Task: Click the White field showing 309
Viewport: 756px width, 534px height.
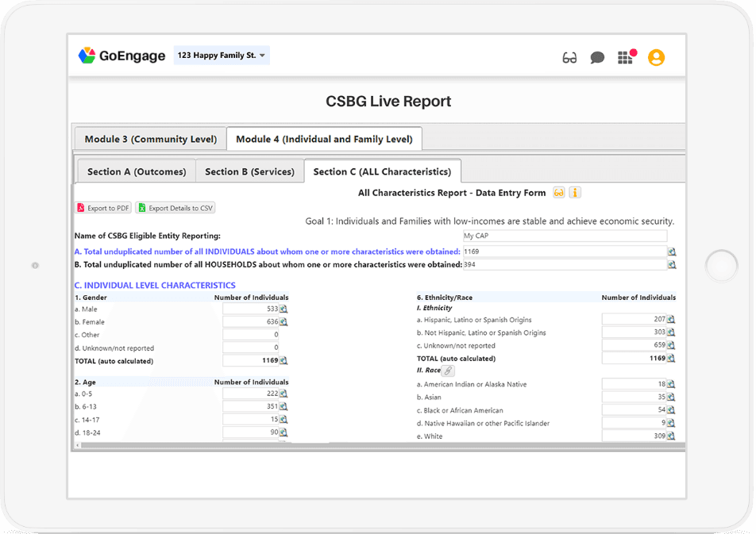Action: [x=634, y=436]
